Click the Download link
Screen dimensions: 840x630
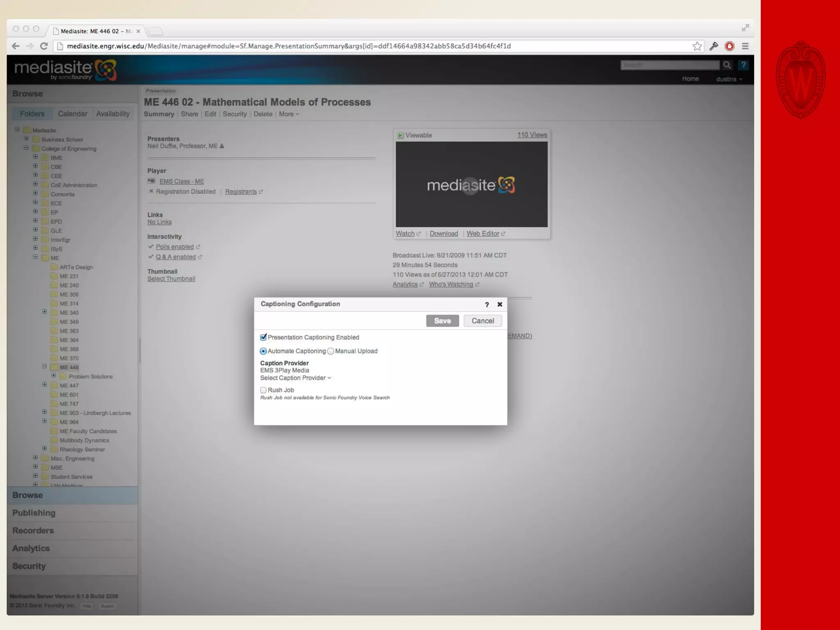pos(444,233)
